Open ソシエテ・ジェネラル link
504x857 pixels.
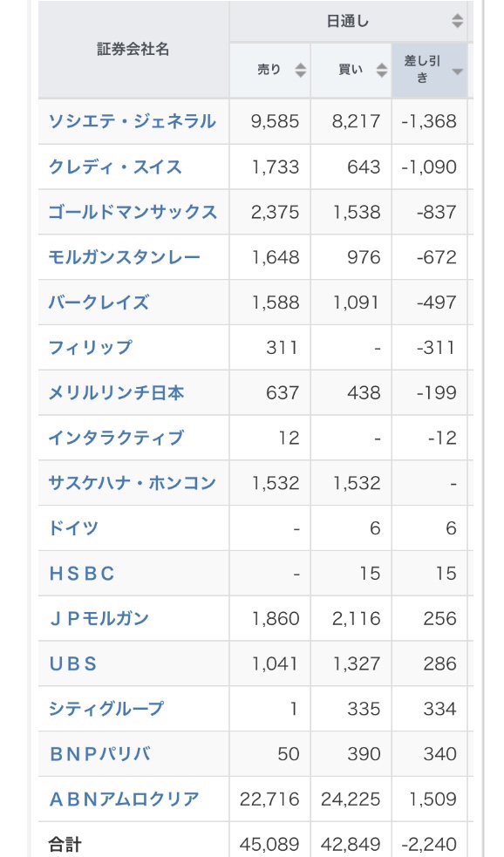click(132, 121)
